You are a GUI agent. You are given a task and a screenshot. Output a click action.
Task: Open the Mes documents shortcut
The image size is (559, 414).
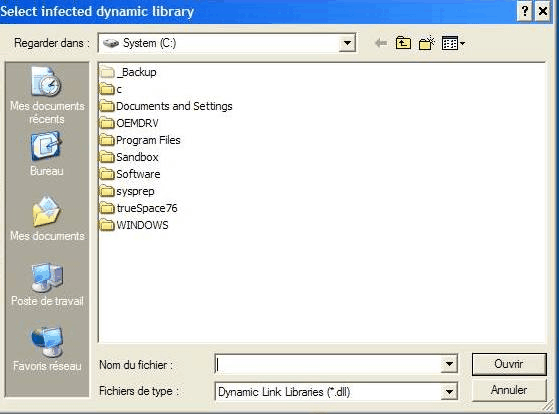pos(47,218)
